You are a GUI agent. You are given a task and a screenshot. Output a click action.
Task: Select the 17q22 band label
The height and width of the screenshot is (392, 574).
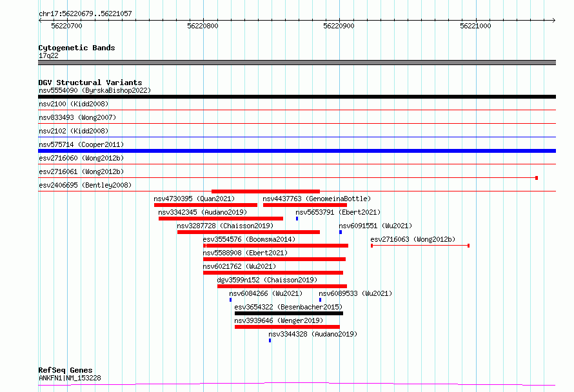click(48, 55)
